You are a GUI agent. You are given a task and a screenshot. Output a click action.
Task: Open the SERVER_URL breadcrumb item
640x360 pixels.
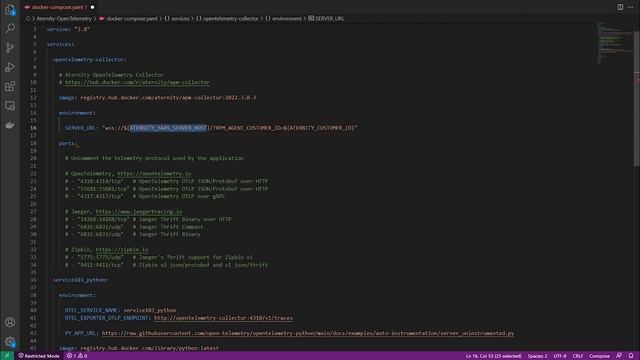[326, 19]
